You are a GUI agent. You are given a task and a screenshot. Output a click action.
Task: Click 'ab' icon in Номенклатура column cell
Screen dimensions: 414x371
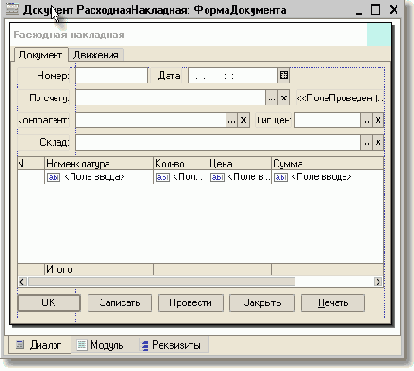pos(53,177)
